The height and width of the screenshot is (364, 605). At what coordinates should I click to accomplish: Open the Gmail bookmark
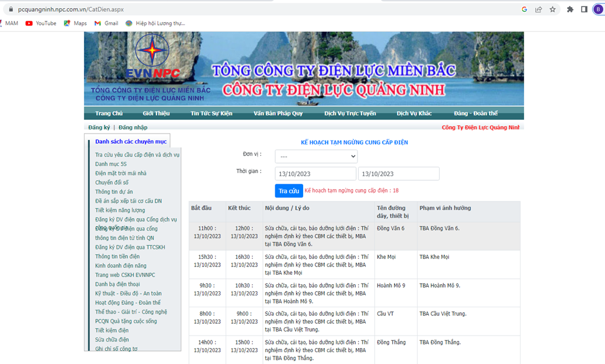coord(106,23)
